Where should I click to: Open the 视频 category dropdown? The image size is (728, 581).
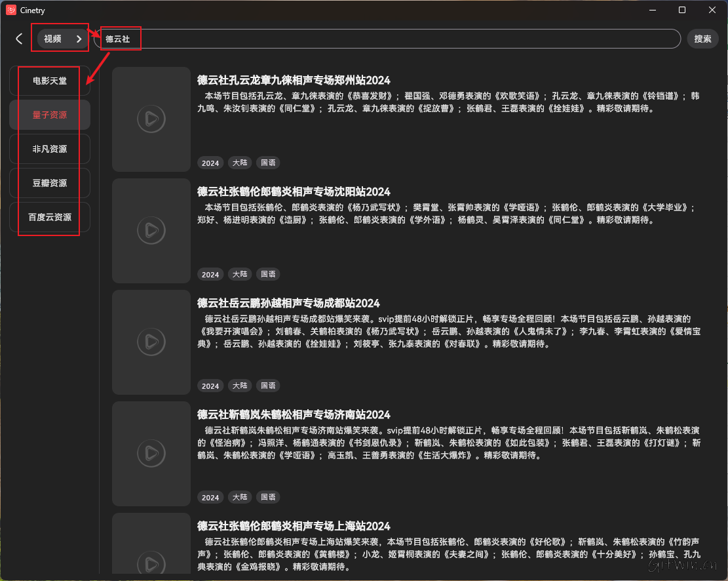click(63, 39)
